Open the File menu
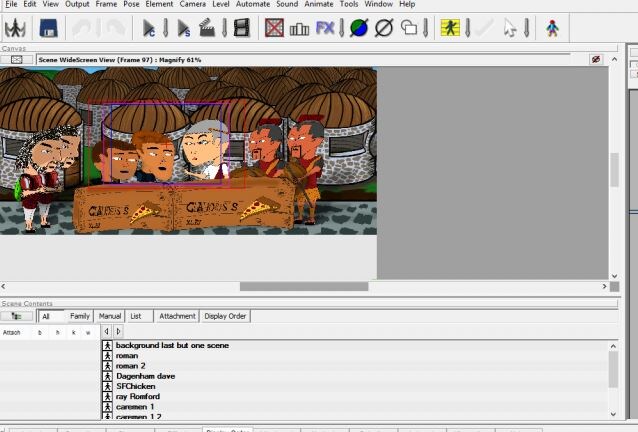Image resolution: width=638 pixels, height=432 pixels. pyautogui.click(x=11, y=4)
